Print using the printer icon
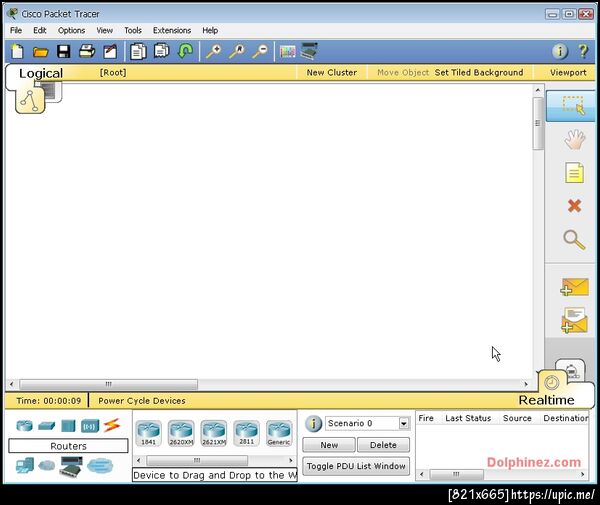Viewport: 600px width, 505px height. coord(87,51)
